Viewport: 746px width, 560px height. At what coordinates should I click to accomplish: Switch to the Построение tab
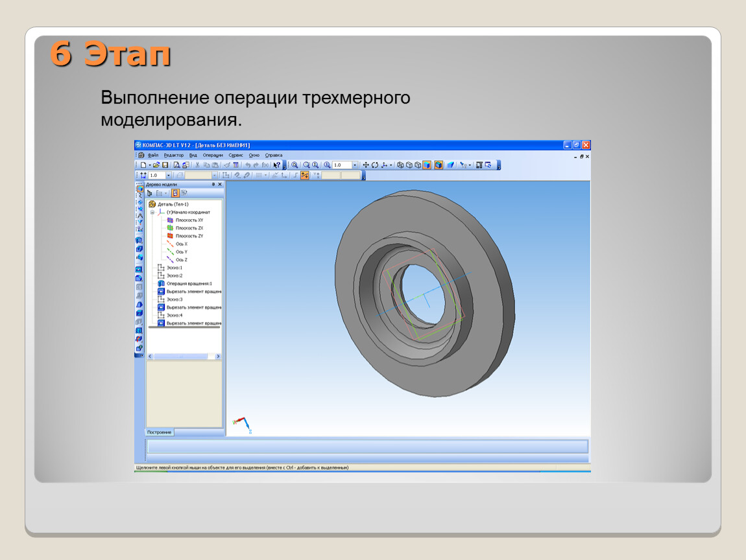pyautogui.click(x=159, y=432)
